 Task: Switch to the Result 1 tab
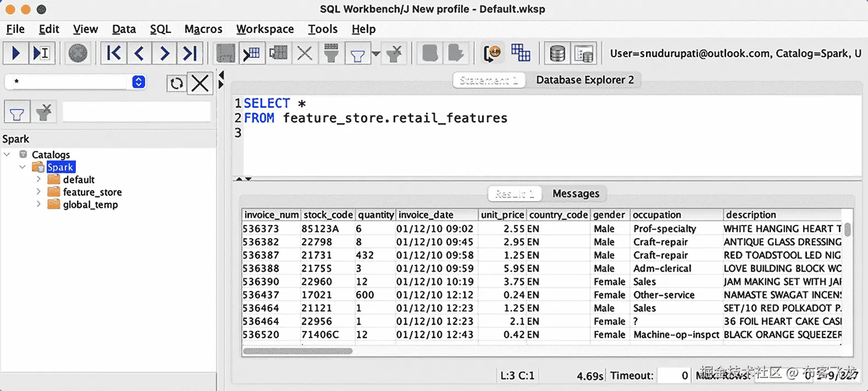(515, 194)
